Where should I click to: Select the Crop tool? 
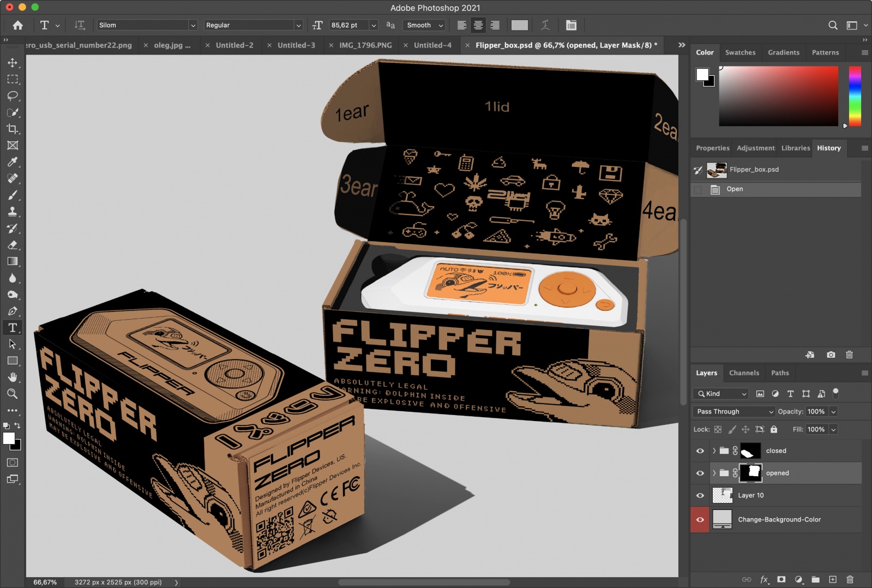coord(13,129)
